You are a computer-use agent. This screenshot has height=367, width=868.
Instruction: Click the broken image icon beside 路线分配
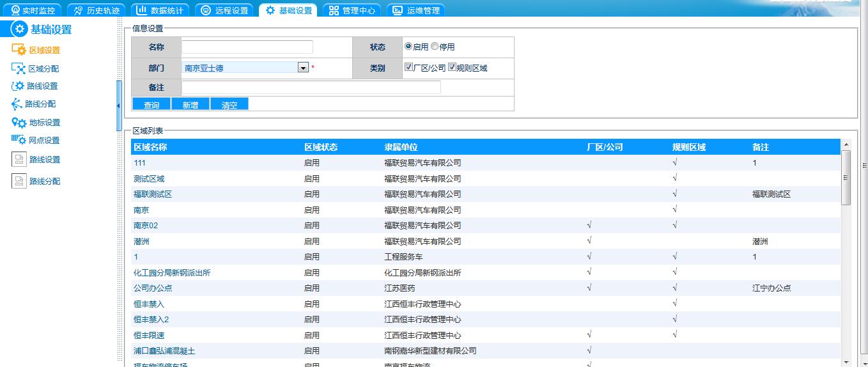tap(19, 182)
